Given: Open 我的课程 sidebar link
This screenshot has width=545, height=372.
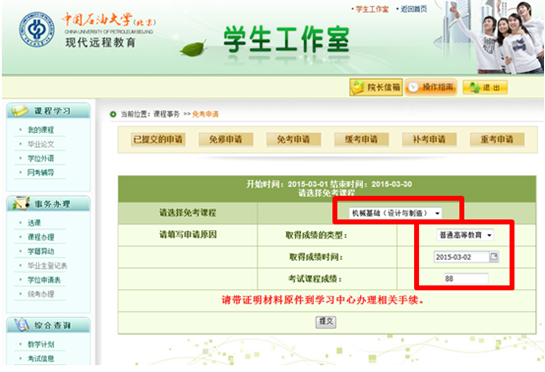Looking at the screenshot, I should coord(41,130).
